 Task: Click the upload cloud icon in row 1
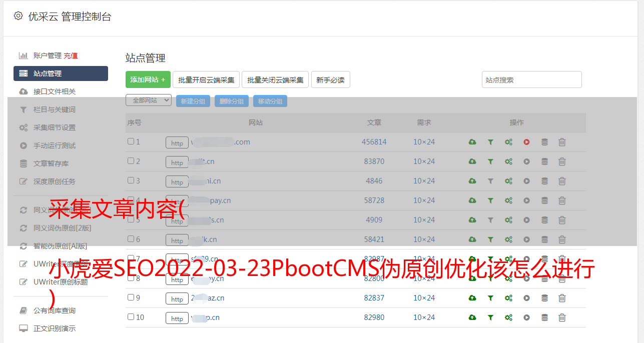point(472,142)
